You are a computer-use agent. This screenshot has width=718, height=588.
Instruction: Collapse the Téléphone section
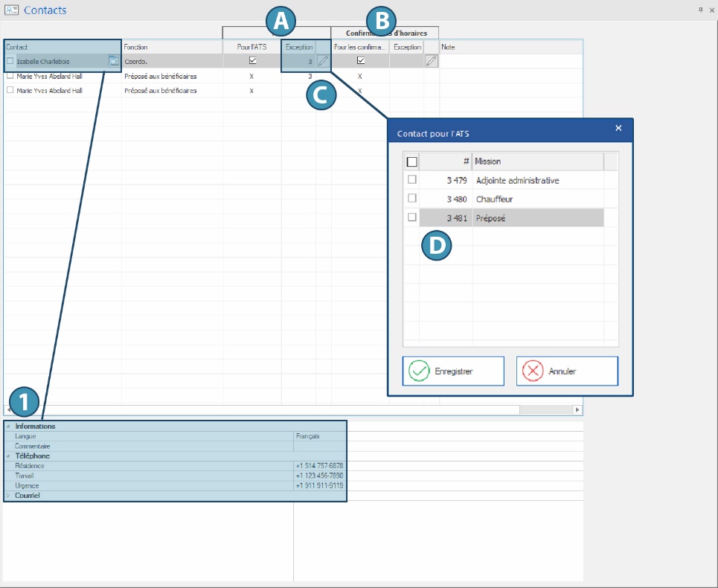tap(8, 456)
